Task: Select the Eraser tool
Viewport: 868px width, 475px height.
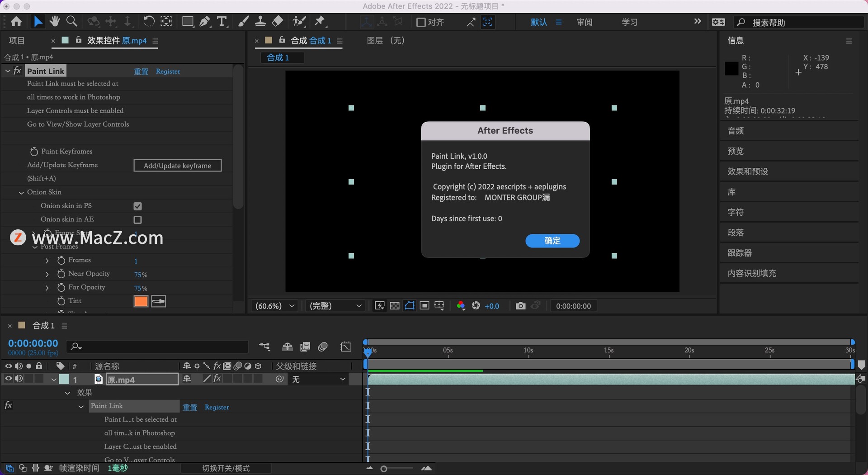Action: click(x=278, y=21)
